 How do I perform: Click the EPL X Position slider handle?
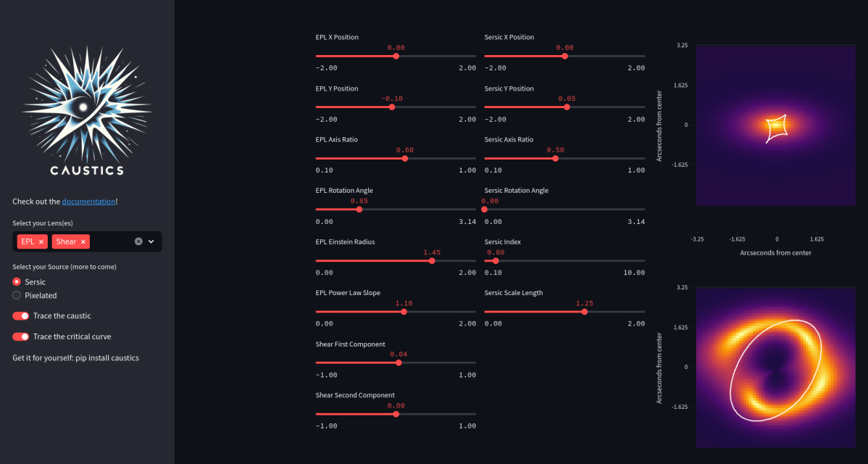coord(396,56)
